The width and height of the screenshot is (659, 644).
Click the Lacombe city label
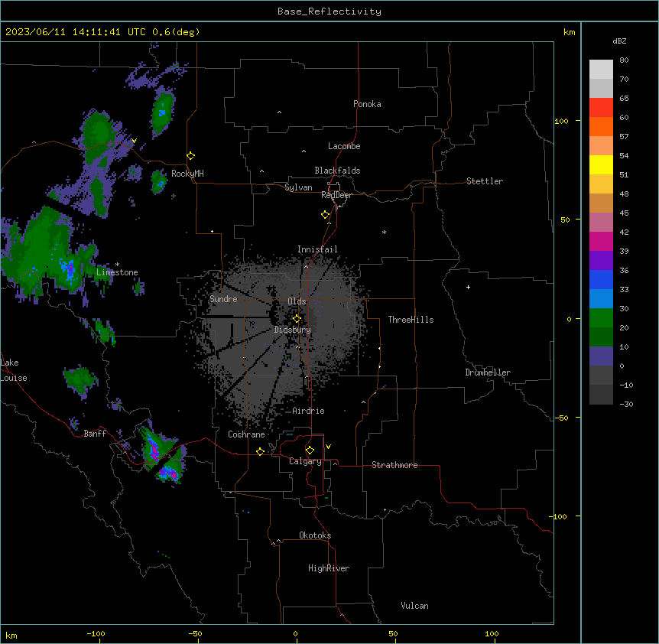[344, 146]
